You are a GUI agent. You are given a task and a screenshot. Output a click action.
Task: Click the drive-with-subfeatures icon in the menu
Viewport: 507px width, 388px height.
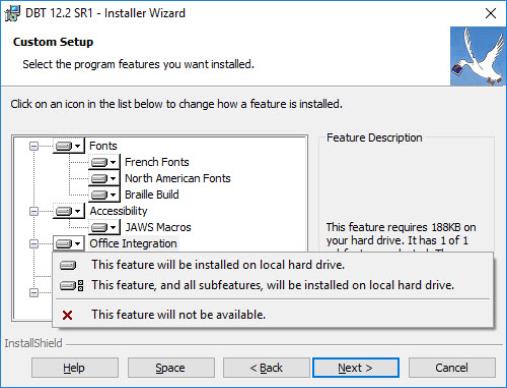(x=72, y=286)
